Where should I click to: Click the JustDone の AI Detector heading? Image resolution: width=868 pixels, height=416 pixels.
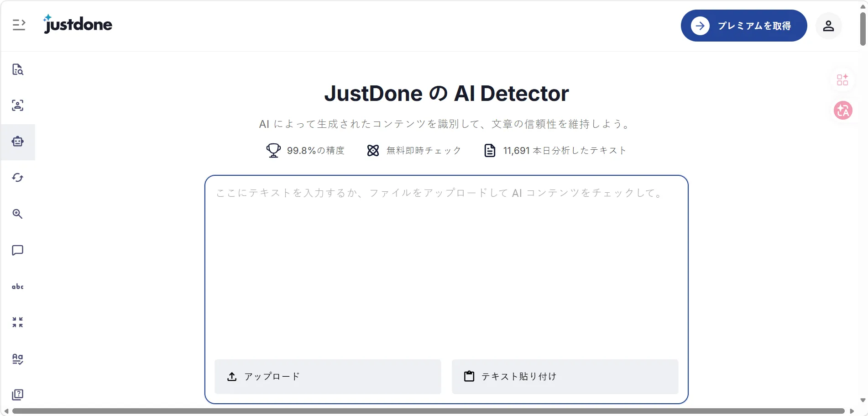coord(446,94)
